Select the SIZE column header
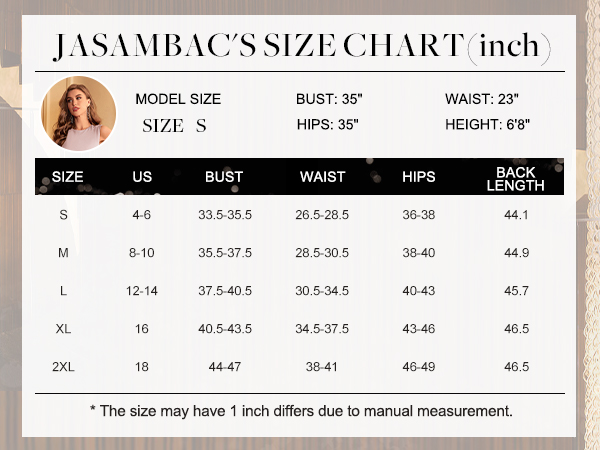 coord(67,177)
